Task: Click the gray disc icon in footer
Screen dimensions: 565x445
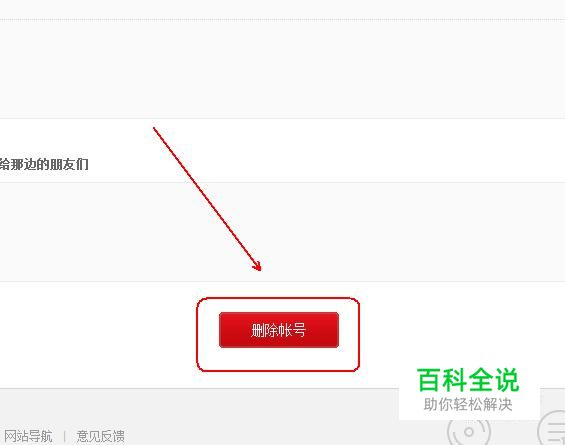Action: 468,432
